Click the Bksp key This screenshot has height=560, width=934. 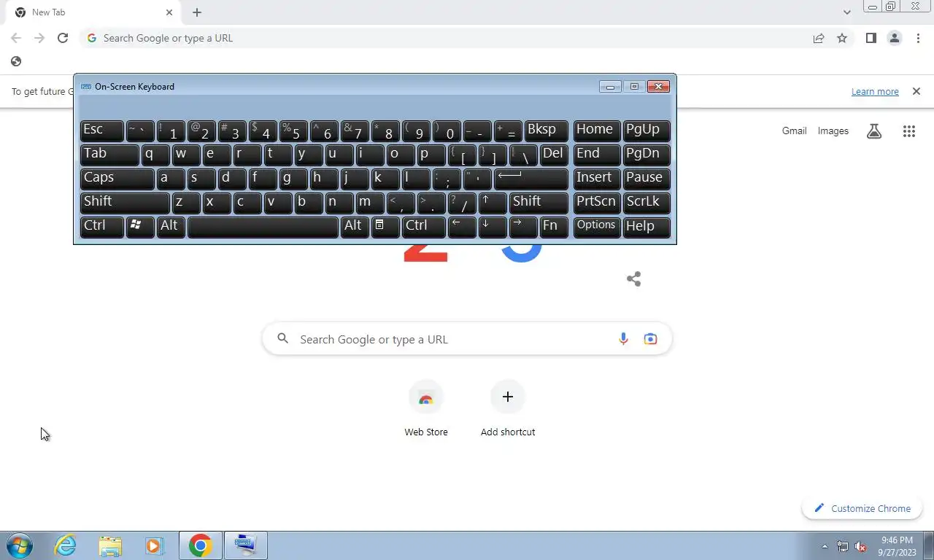pyautogui.click(x=546, y=131)
